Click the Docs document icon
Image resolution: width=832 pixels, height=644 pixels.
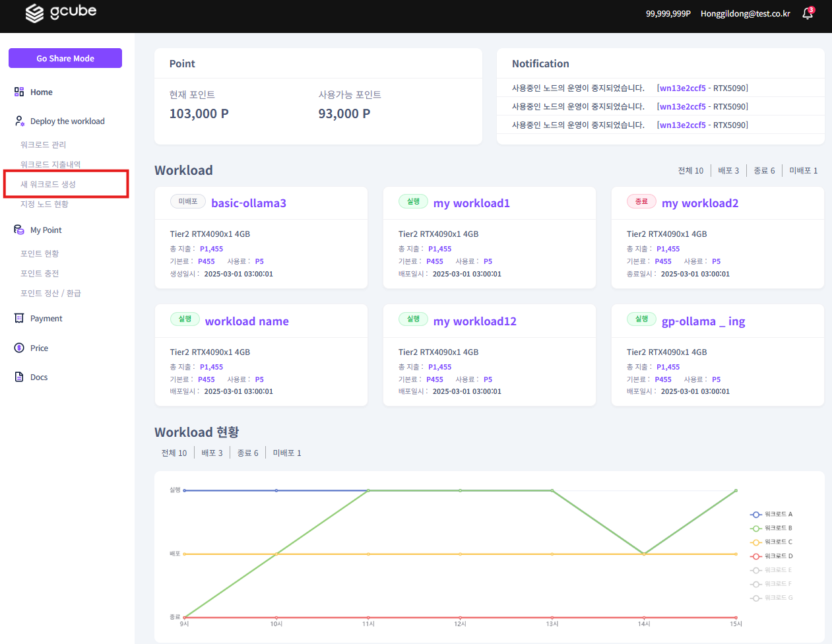(19, 377)
